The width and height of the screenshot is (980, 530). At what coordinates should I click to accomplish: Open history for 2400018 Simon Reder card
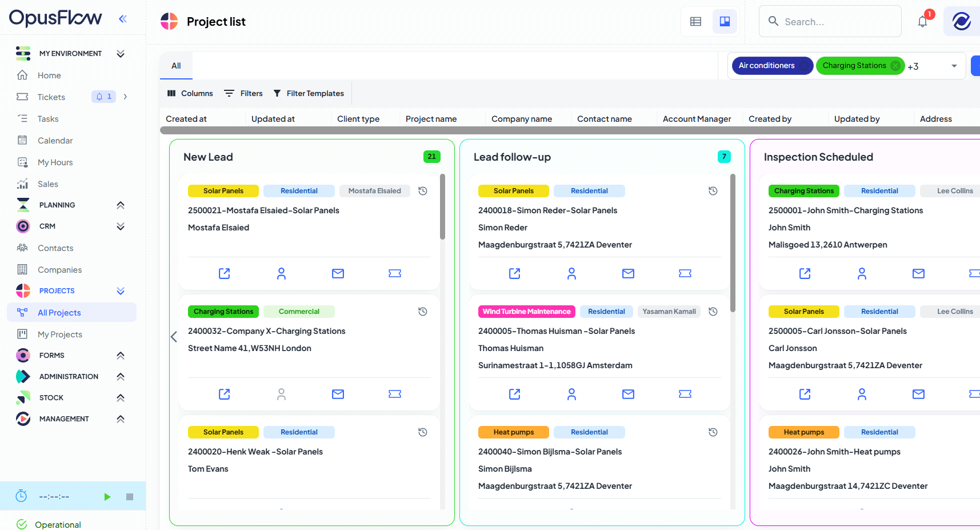[713, 191]
